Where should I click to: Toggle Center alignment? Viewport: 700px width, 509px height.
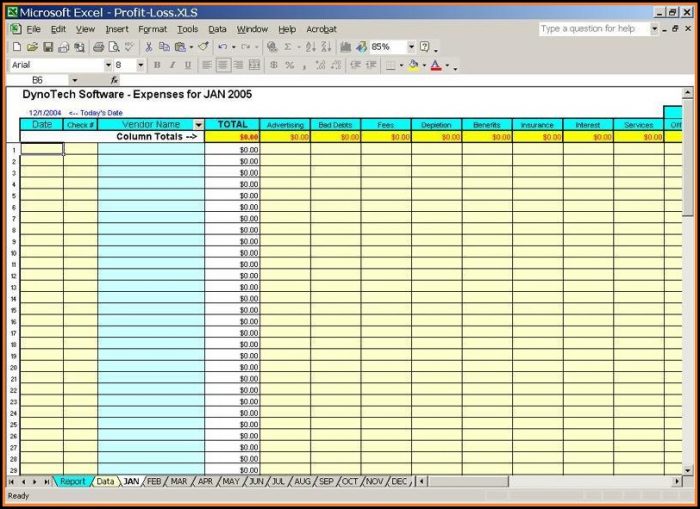click(222, 65)
